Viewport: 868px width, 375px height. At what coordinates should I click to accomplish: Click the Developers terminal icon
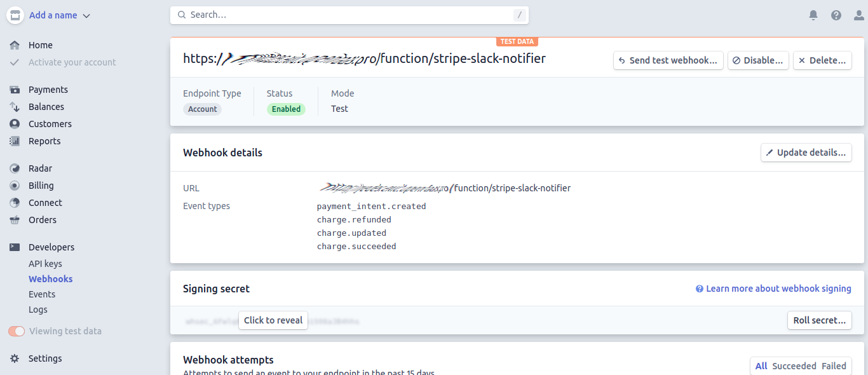pyautogui.click(x=15, y=247)
